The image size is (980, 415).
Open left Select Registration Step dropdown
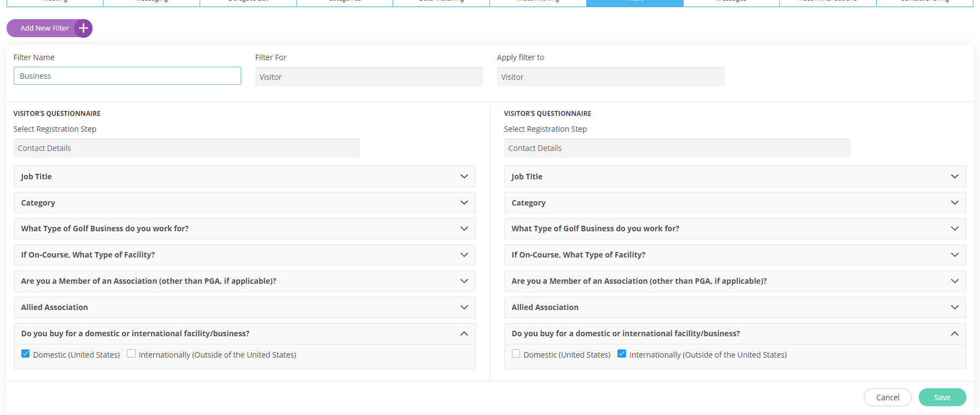[186, 148]
